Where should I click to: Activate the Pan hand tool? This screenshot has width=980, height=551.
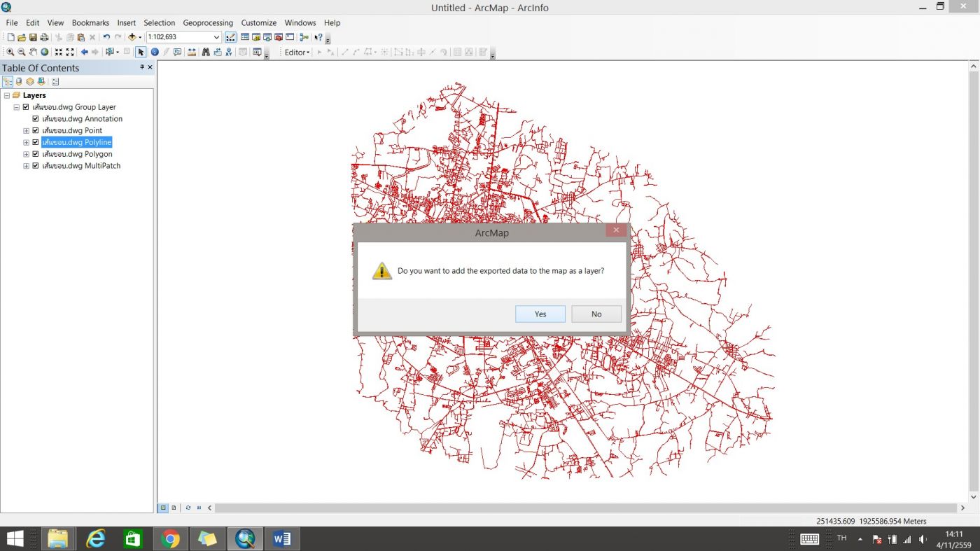[33, 53]
